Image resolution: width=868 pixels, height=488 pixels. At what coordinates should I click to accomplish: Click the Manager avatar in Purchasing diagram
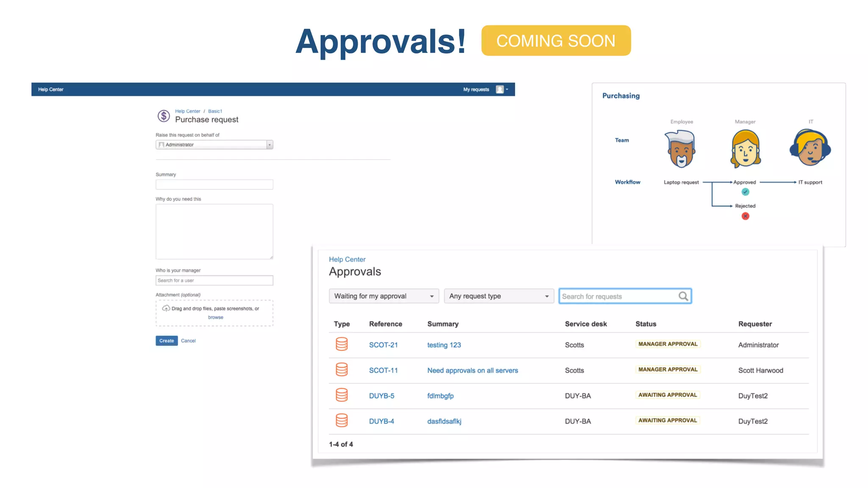click(746, 149)
